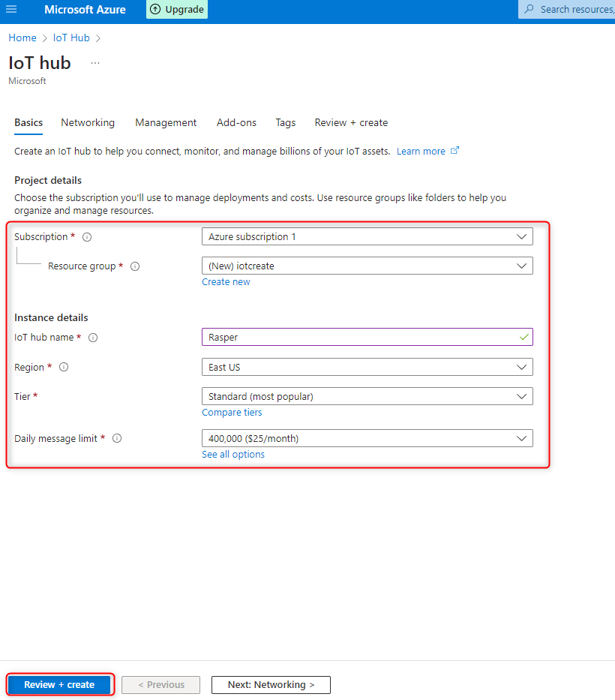Show the Daily message limit info icon

pyautogui.click(x=117, y=438)
